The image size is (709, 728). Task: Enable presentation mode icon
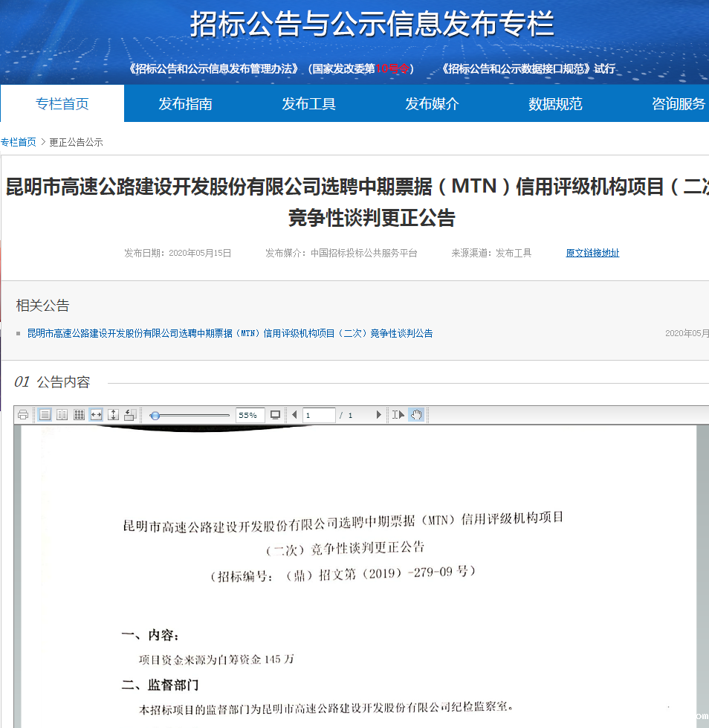click(x=274, y=415)
